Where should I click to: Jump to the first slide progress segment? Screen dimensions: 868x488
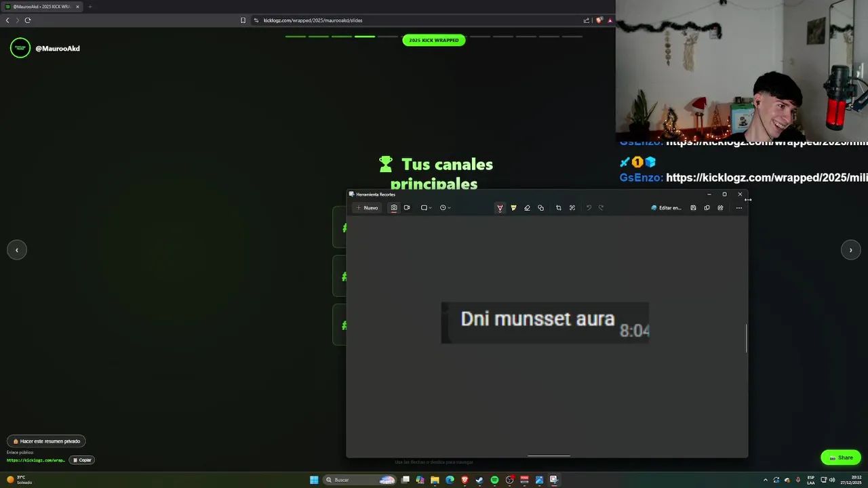point(296,37)
